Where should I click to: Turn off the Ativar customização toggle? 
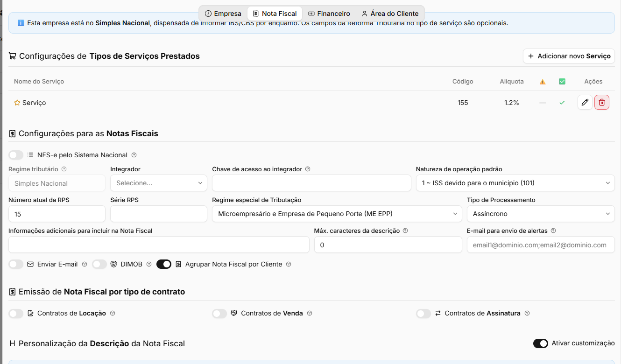click(541, 343)
